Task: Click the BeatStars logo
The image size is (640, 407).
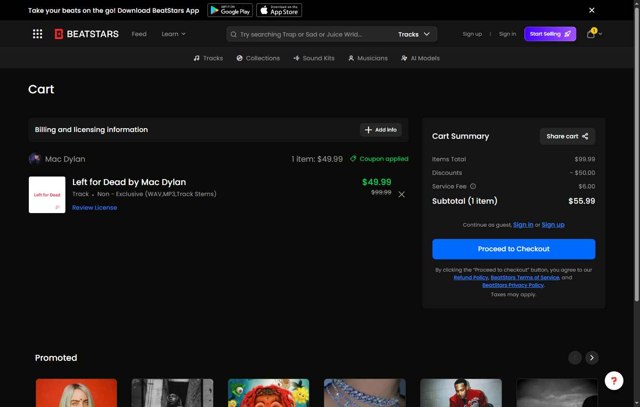Action: point(87,34)
